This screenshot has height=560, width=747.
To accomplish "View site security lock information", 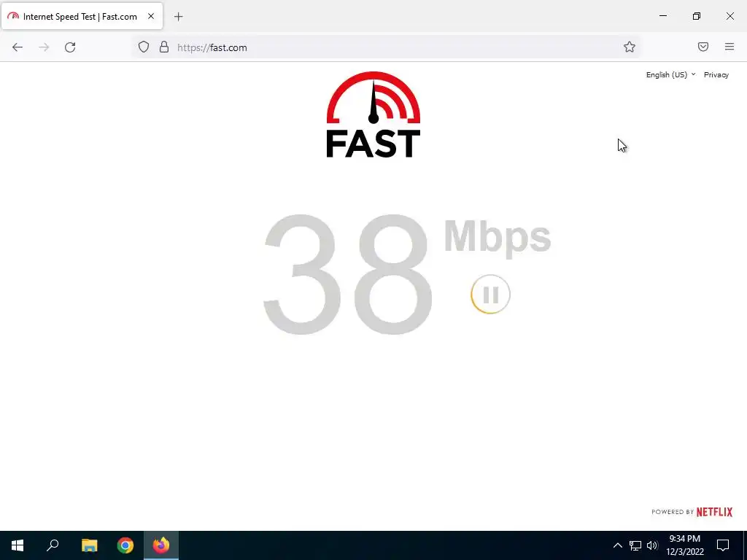I will point(164,47).
